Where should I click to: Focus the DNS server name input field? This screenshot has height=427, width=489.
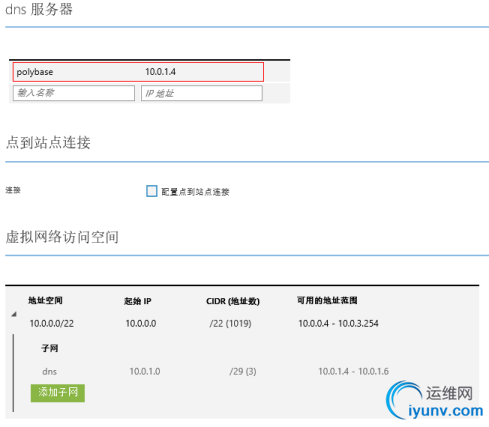click(74, 93)
